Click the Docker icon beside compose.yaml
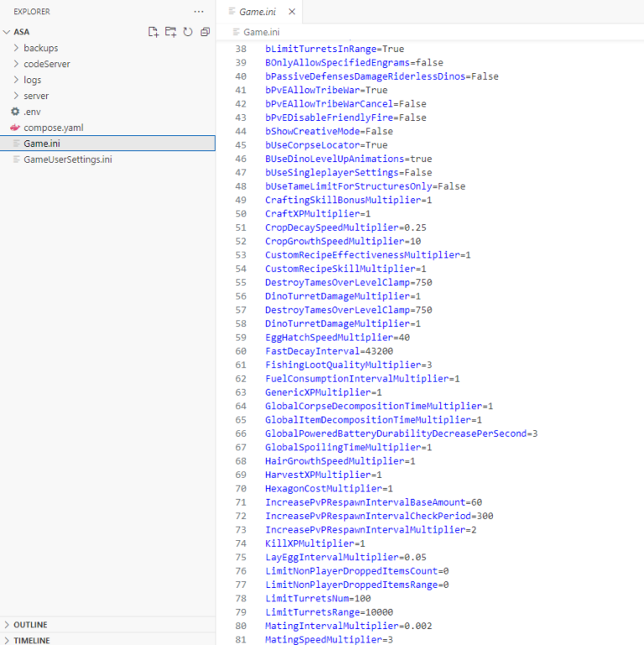Viewport: 644px width, 645px height. tap(15, 127)
